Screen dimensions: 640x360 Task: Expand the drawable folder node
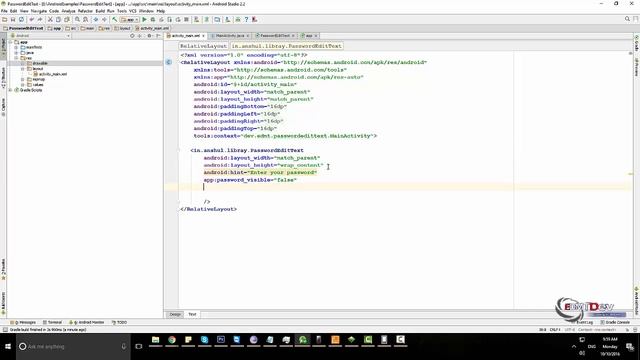click(x=23, y=63)
